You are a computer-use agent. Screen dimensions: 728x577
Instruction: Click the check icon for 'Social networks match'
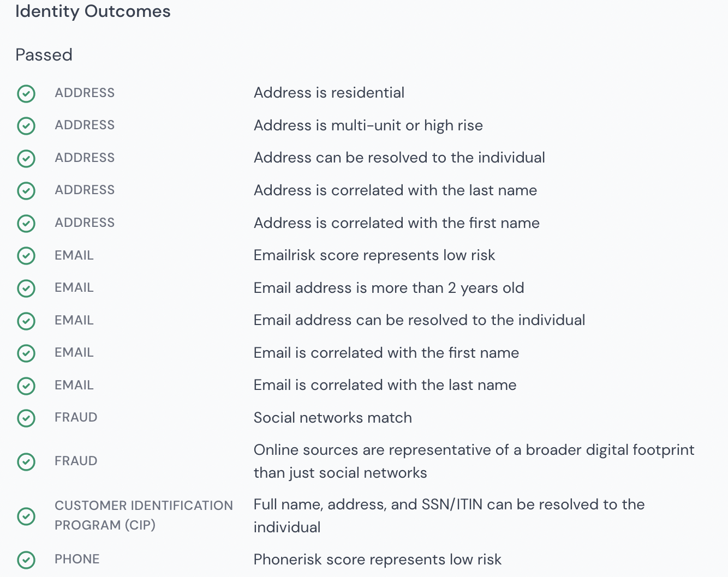26,418
